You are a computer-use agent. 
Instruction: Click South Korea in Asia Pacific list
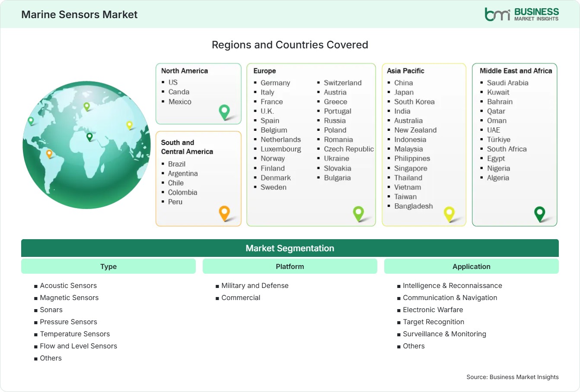[414, 102]
